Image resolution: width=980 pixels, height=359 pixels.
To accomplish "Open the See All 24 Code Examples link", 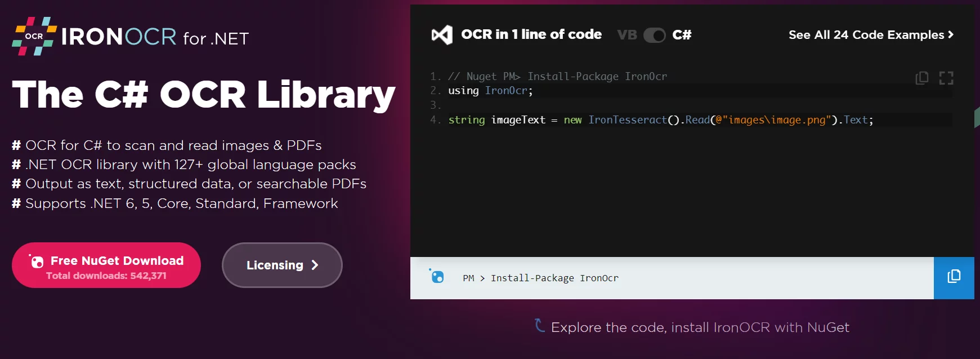I will (x=866, y=35).
